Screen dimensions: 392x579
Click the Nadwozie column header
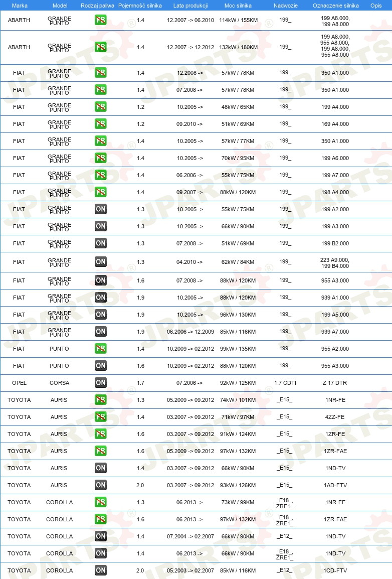(285, 6)
